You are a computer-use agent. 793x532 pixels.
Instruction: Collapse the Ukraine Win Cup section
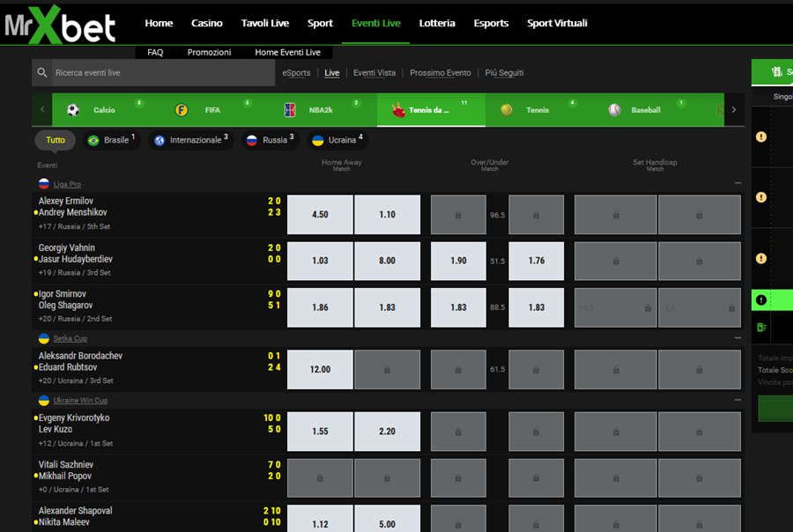(737, 400)
